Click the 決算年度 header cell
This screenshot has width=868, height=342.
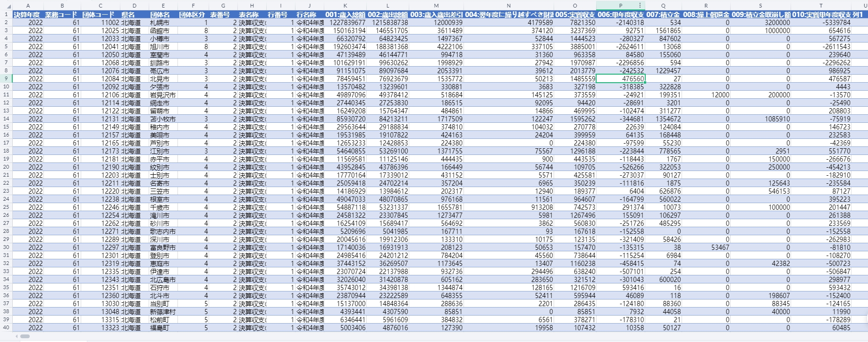(28, 15)
